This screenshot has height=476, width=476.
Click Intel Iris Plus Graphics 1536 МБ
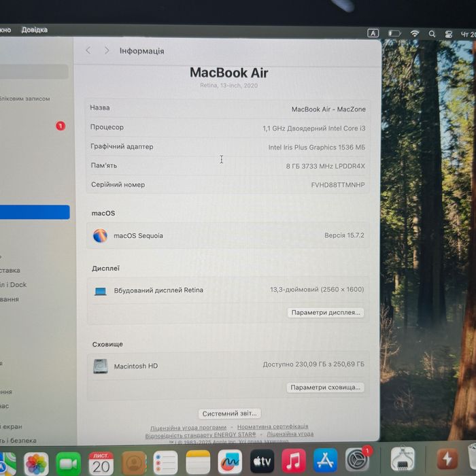pyautogui.click(x=317, y=148)
